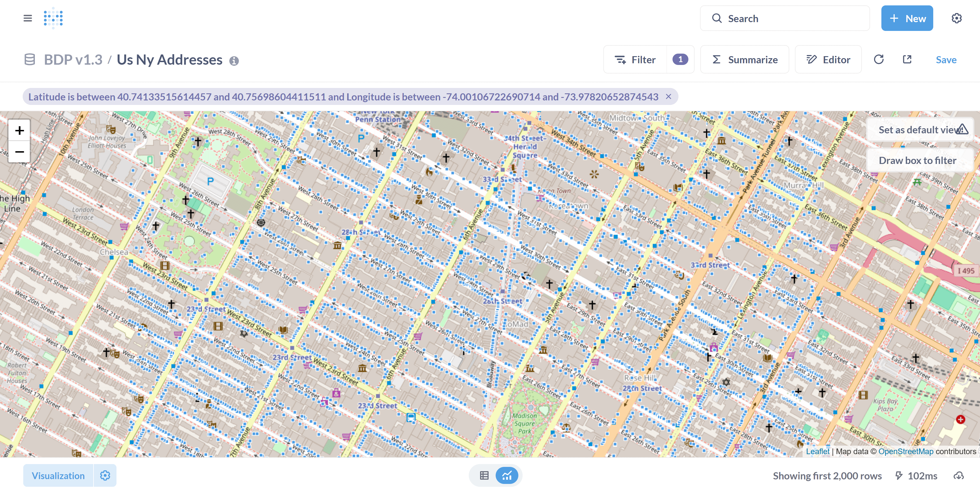Zoom out the map
The height and width of the screenshot is (493, 980).
coord(19,152)
